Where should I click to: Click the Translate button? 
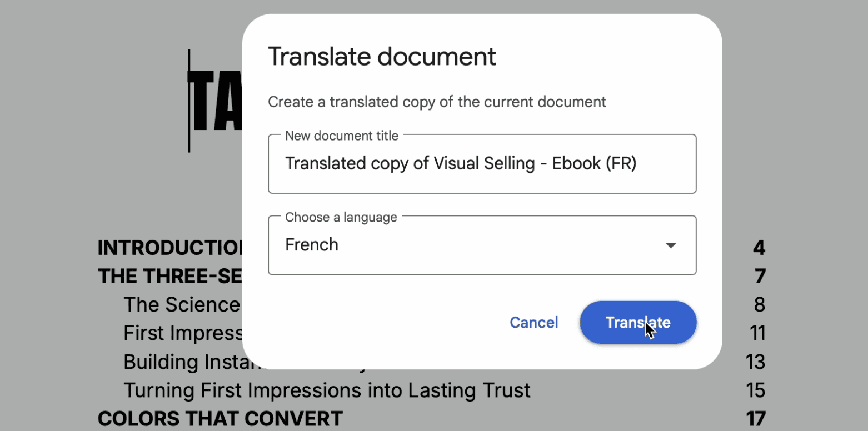[637, 323]
